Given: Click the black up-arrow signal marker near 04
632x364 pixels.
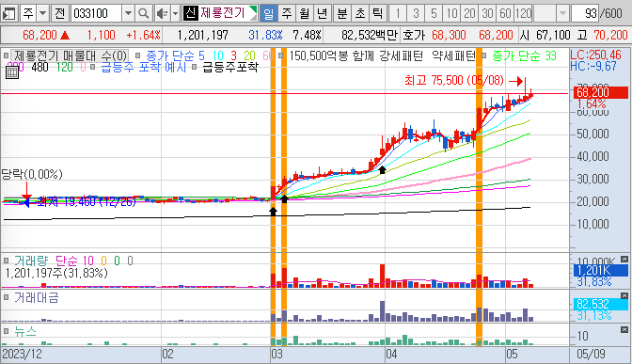Looking at the screenshot, I should (382, 169).
